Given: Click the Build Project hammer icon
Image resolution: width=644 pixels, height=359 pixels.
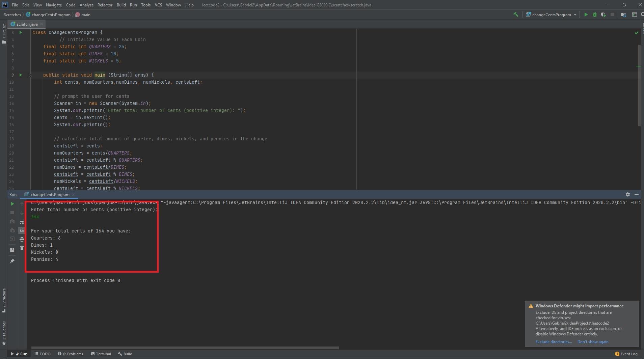Looking at the screenshot, I should [516, 15].
